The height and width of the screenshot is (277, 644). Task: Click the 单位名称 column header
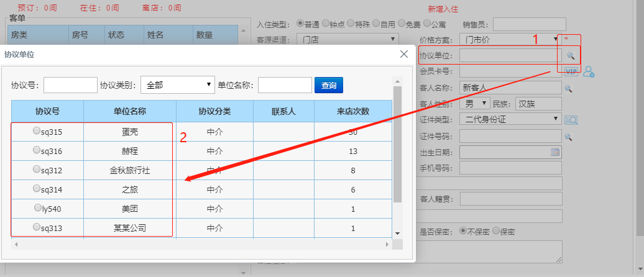tap(130, 111)
